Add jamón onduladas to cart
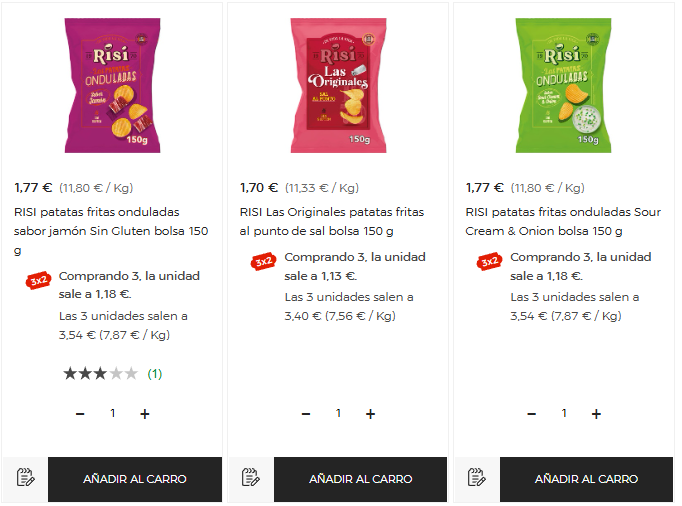Image resolution: width=682 pixels, height=506 pixels. click(x=135, y=479)
